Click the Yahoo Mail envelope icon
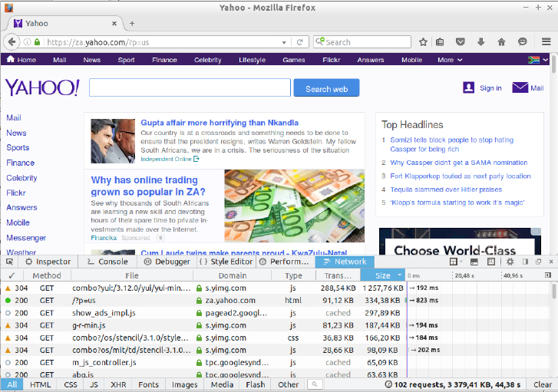558x392 pixels. (520, 87)
